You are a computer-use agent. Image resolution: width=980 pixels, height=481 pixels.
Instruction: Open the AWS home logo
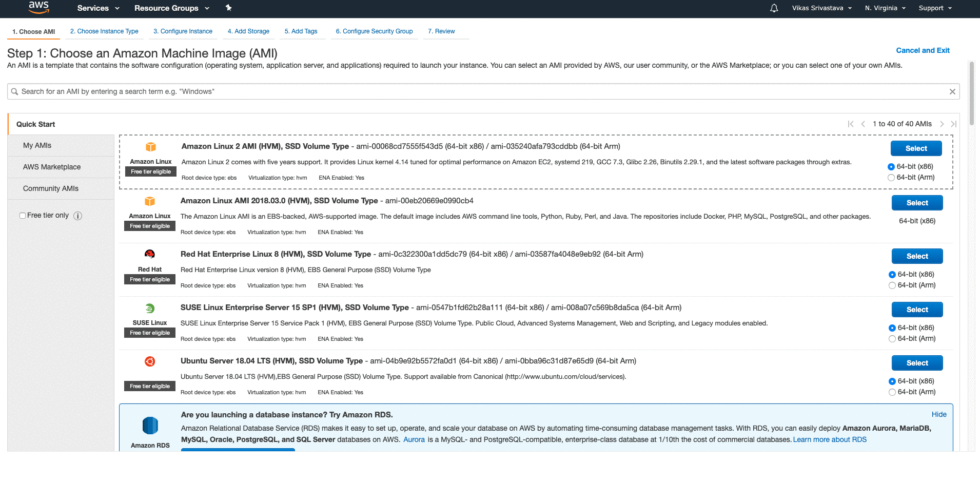pos(38,7)
